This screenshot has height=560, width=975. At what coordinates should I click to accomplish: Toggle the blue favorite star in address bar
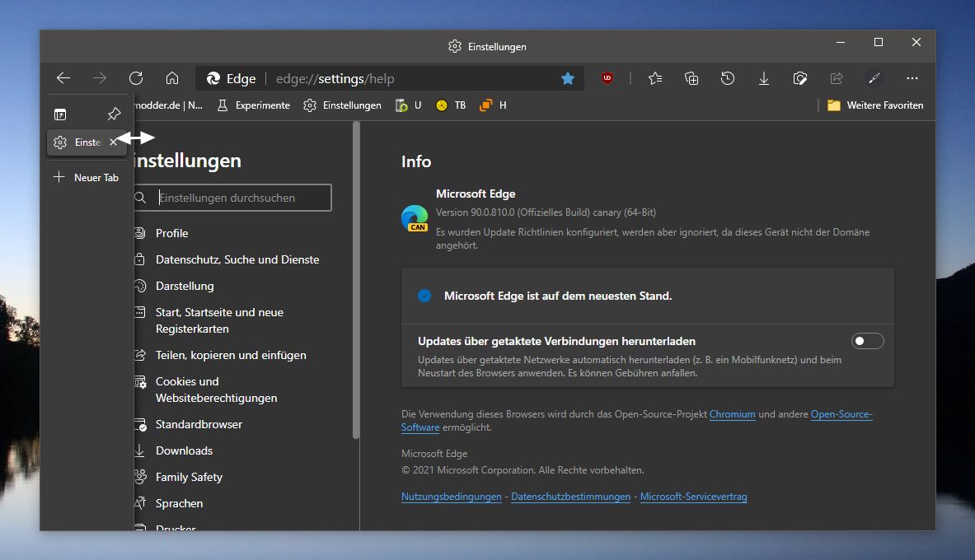[x=568, y=78]
